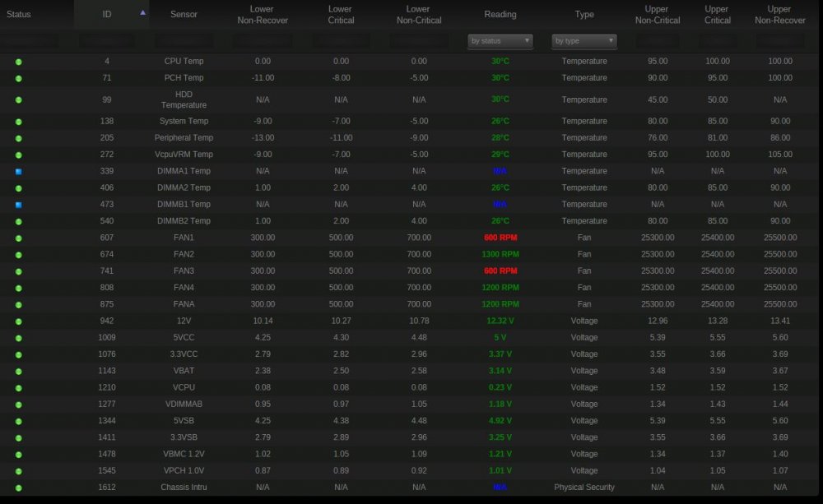The height and width of the screenshot is (504, 823).
Task: Click the green status icon for FAN1
Action: coord(18,238)
